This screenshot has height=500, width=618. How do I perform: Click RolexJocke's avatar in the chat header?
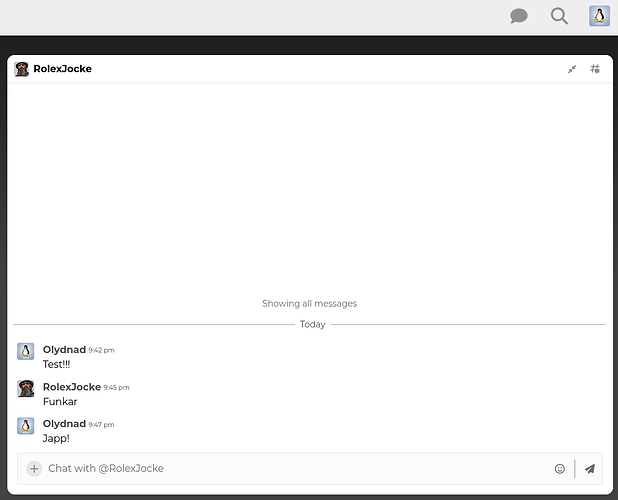click(22, 69)
